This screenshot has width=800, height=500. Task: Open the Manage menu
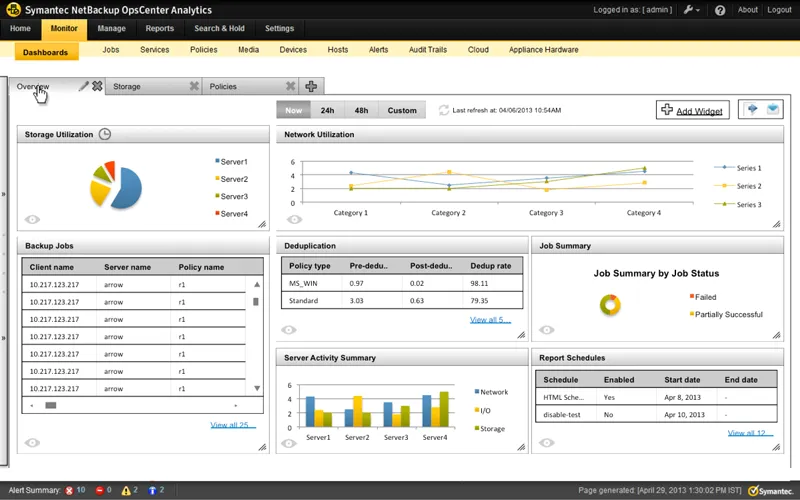coord(111,29)
